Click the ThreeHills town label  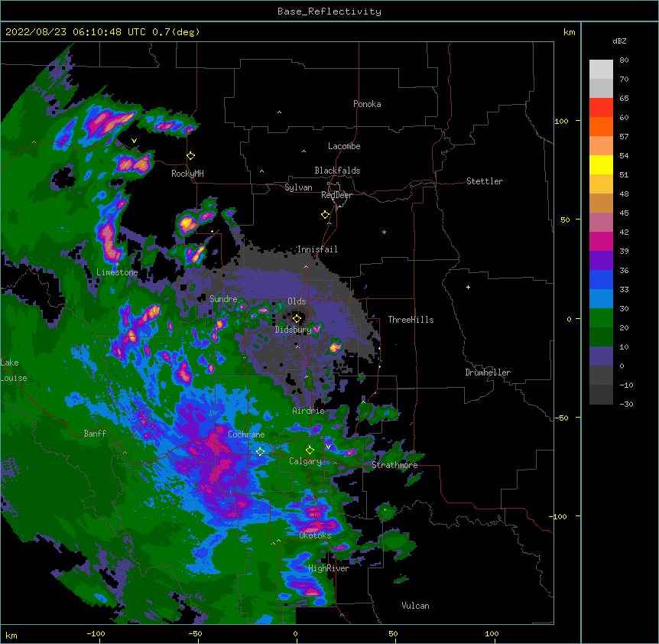411,320
